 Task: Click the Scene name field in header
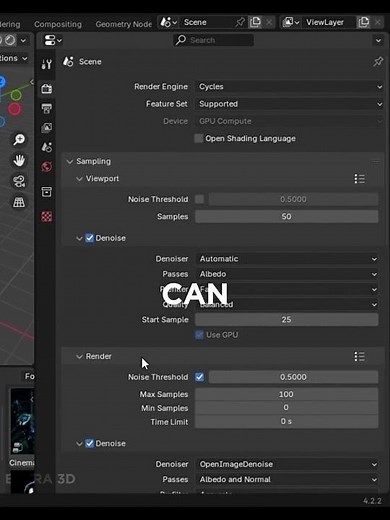tap(207, 22)
